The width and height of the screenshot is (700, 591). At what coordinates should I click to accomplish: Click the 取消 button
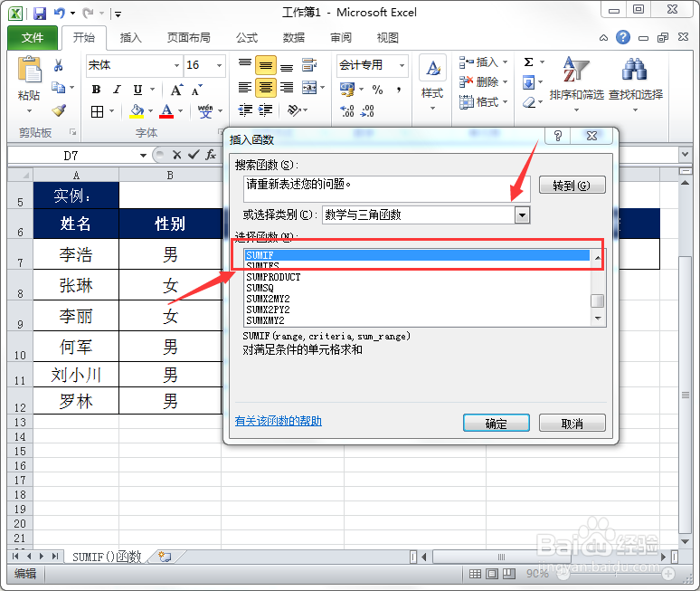tap(572, 423)
